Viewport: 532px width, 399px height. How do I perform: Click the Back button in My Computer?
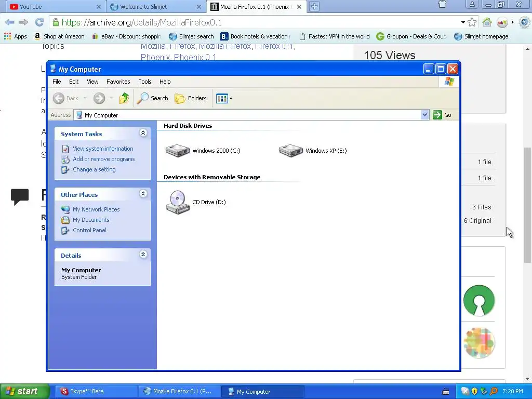pyautogui.click(x=66, y=98)
